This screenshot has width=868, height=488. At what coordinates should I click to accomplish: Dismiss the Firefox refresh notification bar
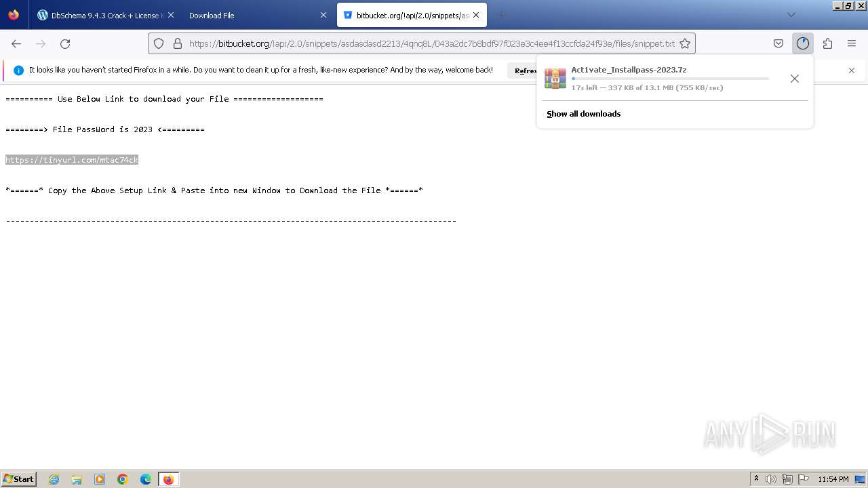[x=852, y=70]
